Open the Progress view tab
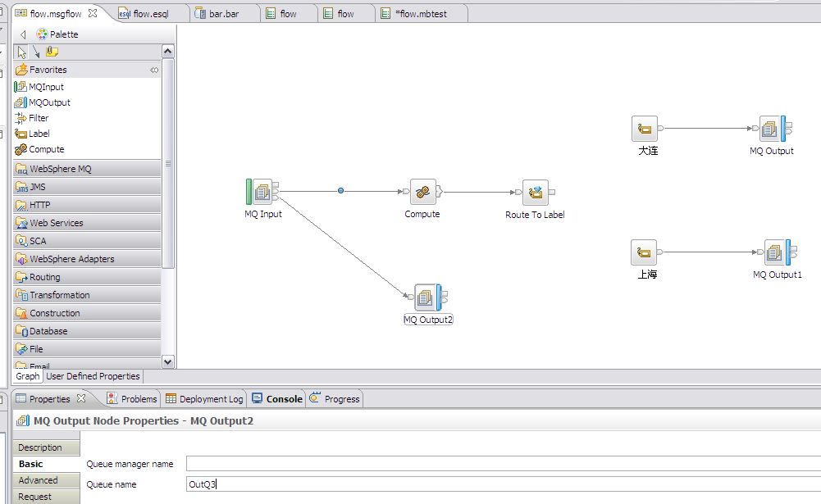 335,399
